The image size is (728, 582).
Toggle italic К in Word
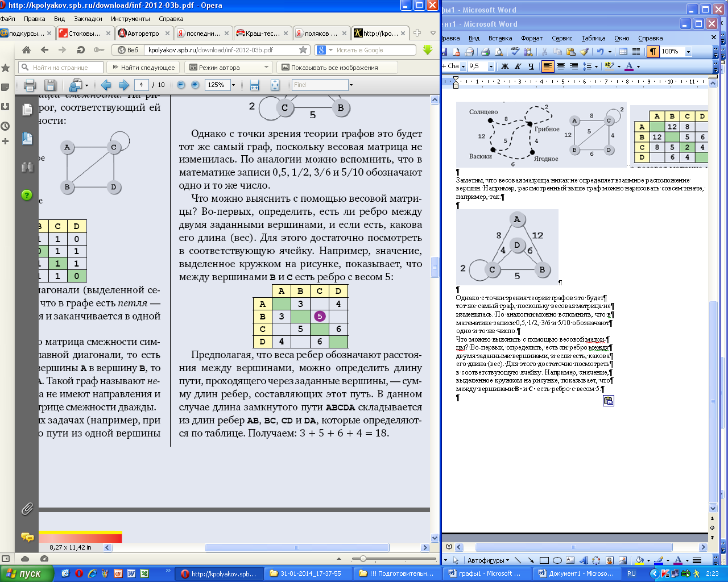pos(518,66)
